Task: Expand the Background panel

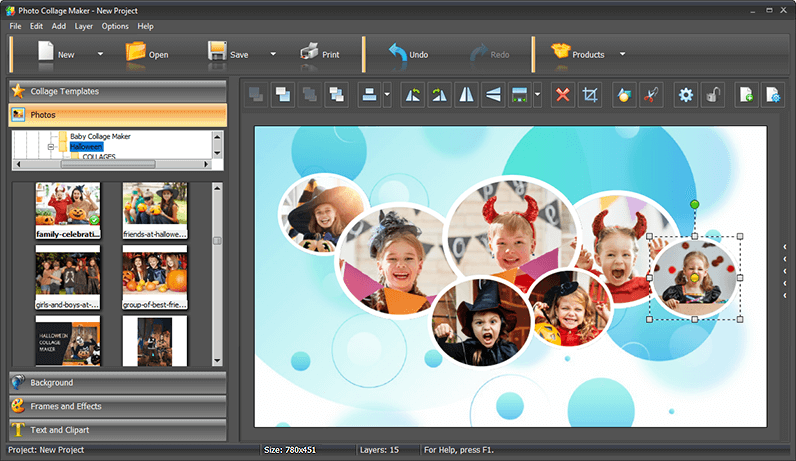Action: pos(117,383)
